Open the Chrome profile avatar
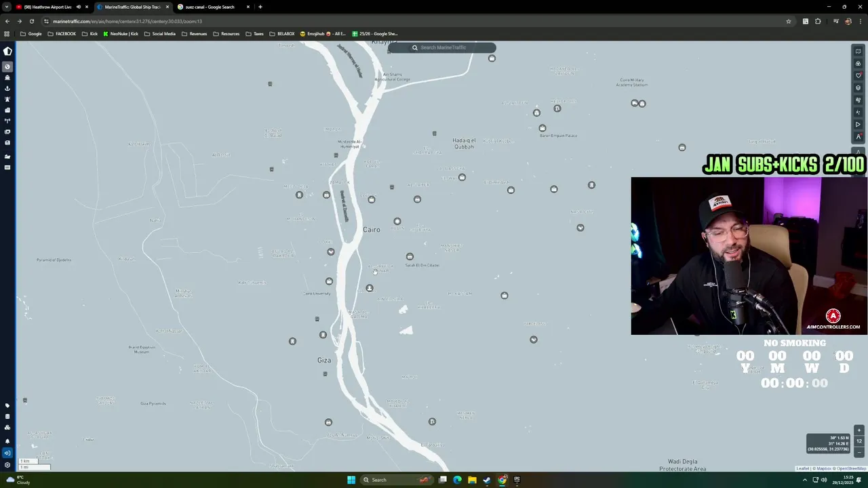Viewport: 868px width, 488px height. click(848, 21)
